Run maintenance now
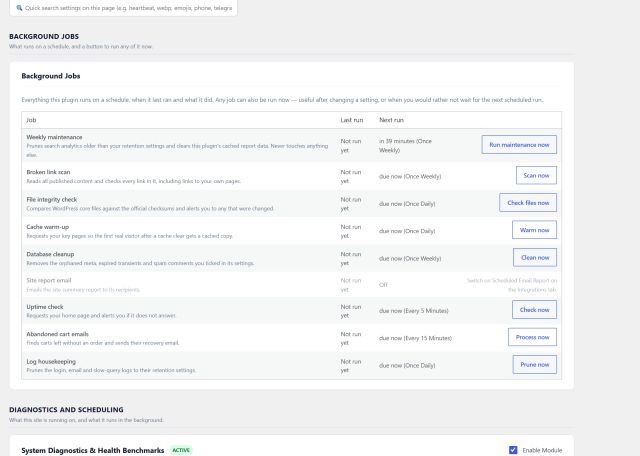 click(519, 145)
